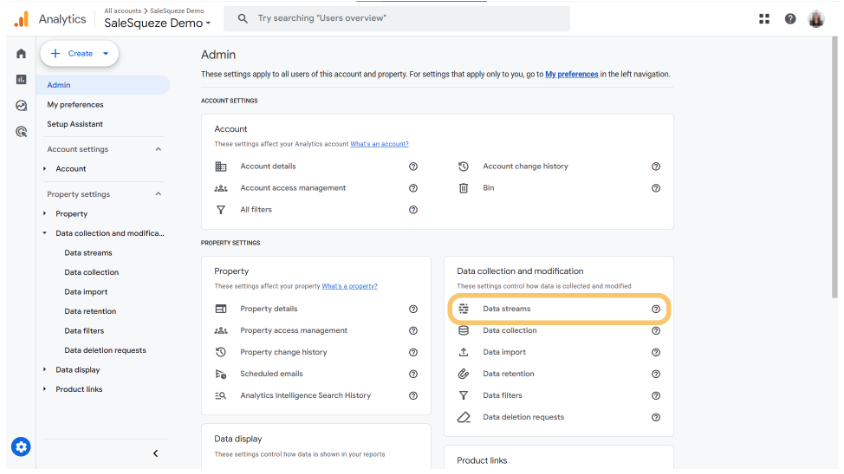Open Data deletion requests in sidebar tree
Screen dimensions: 844x474
[x=106, y=350]
